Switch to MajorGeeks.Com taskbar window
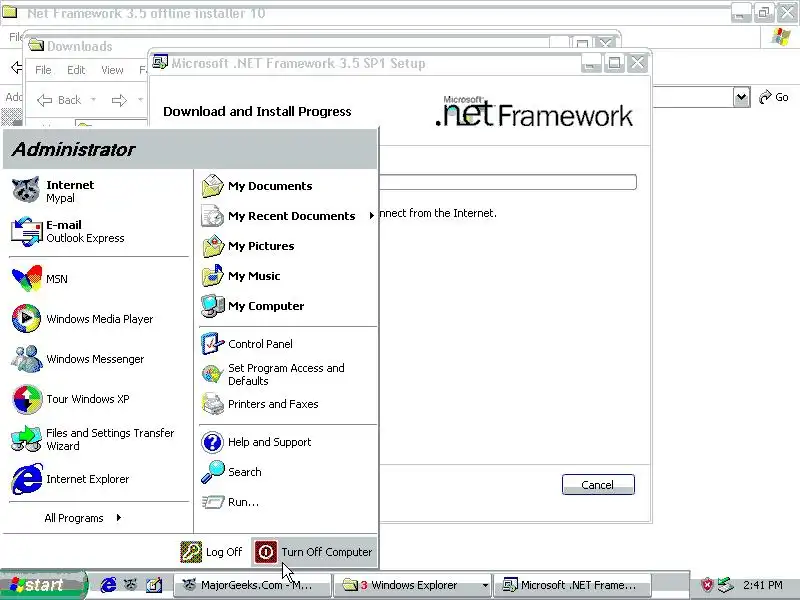Screen dimensions: 800x600 [x=252, y=585]
